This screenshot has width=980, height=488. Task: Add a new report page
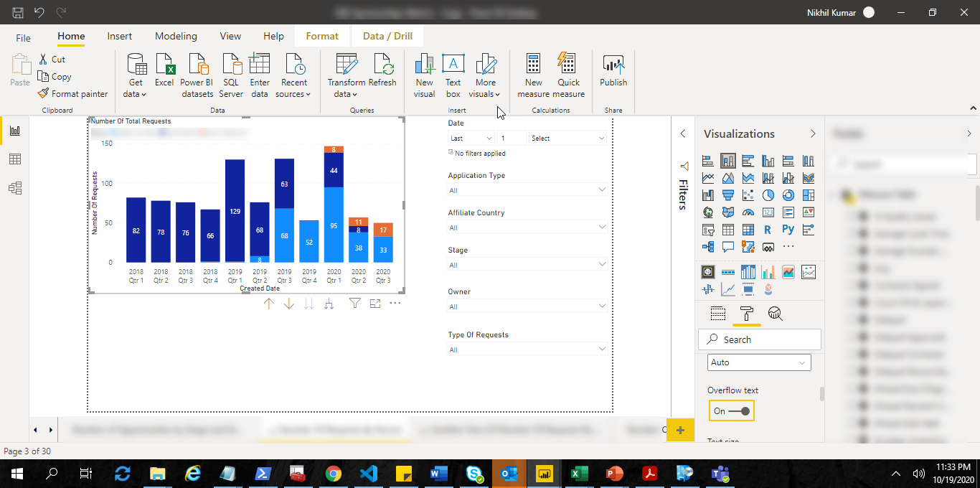click(680, 430)
